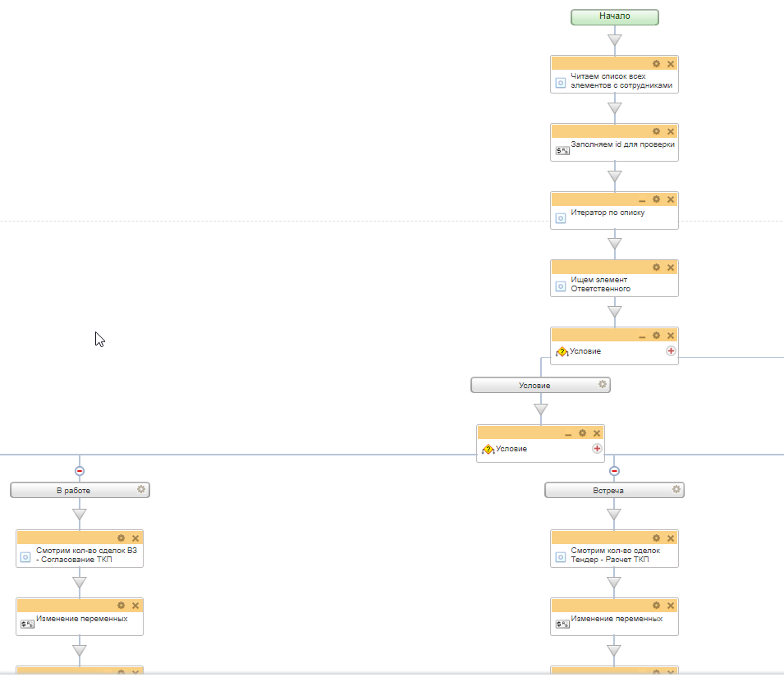
Task: Delete 'Смотрим кол-во сделок ВЗ' block
Action: pyautogui.click(x=135, y=538)
